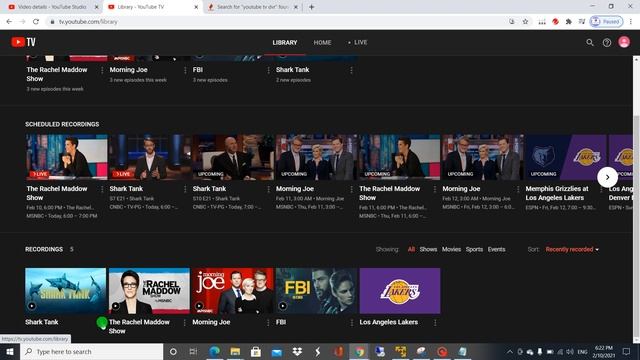Open File Explorer from the taskbar
The height and width of the screenshot is (360, 640).
coord(235,351)
